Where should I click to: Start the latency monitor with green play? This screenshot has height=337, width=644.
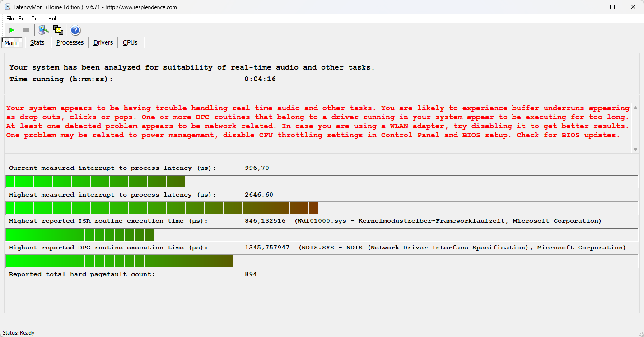click(x=12, y=30)
